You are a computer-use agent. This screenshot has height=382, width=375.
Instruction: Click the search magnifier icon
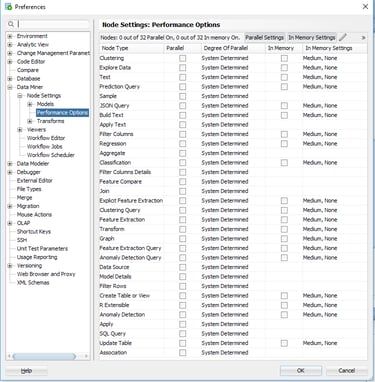11,24
